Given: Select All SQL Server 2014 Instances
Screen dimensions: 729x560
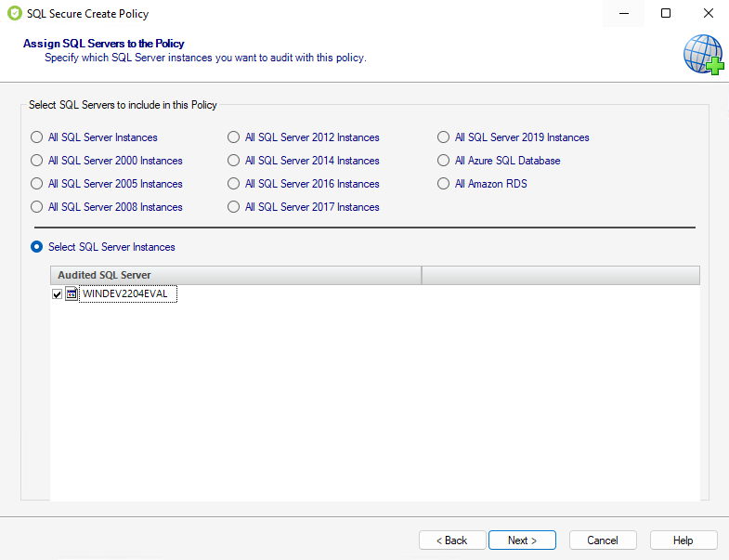Looking at the screenshot, I should tap(234, 161).
